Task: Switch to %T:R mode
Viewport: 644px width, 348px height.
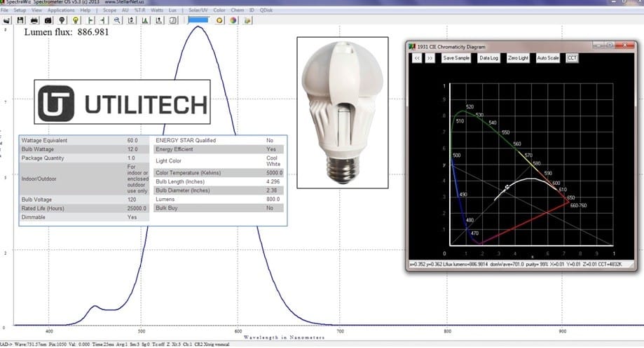Action: (x=139, y=10)
